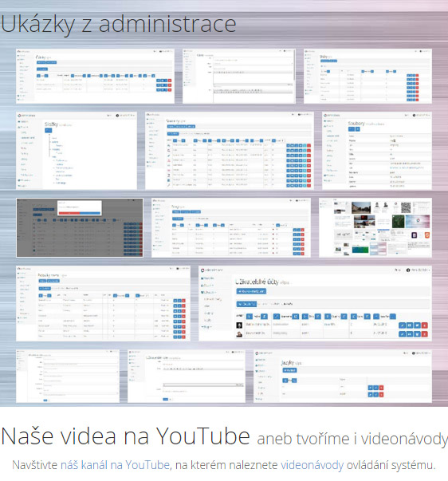The width and height of the screenshot is (448, 481).
Task: Open the Uživatelské účty list screenshot thumbnail
Action: (315, 303)
